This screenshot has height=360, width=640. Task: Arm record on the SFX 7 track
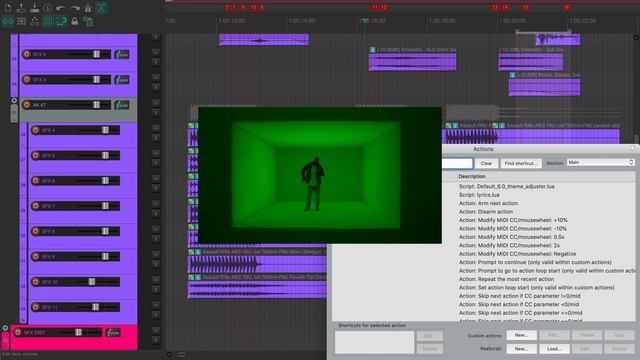[36, 206]
